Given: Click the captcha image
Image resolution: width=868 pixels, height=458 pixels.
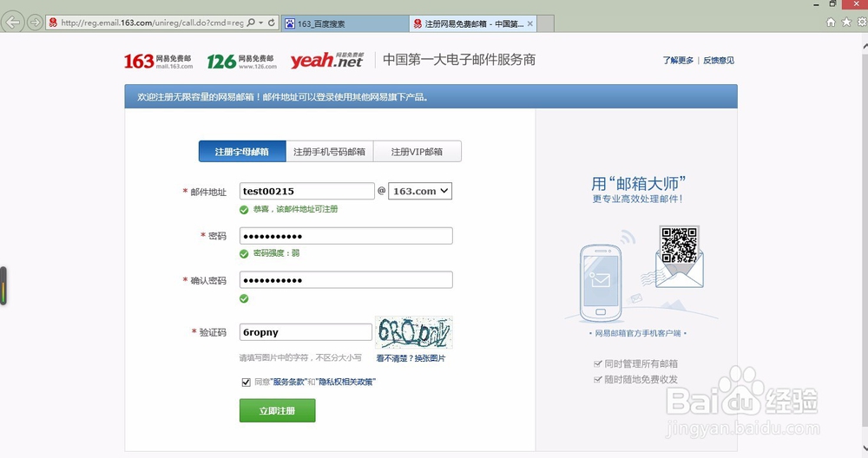Looking at the screenshot, I should click(414, 332).
